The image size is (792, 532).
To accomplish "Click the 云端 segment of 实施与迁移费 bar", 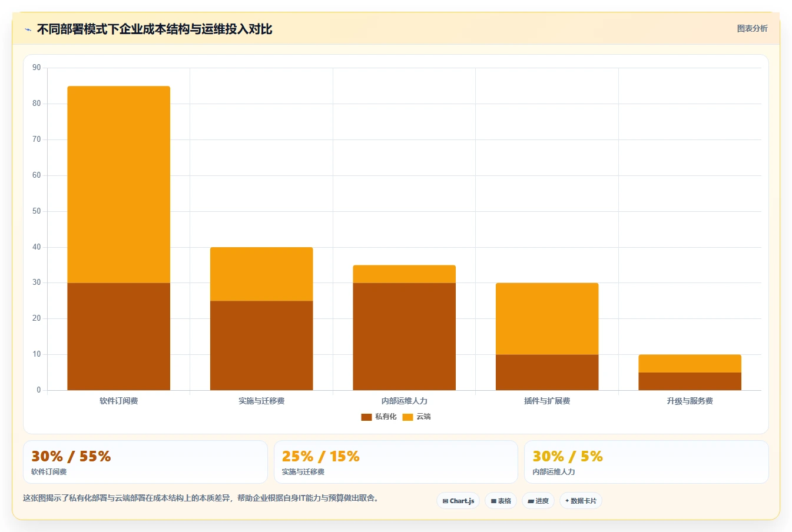I will pyautogui.click(x=261, y=274).
